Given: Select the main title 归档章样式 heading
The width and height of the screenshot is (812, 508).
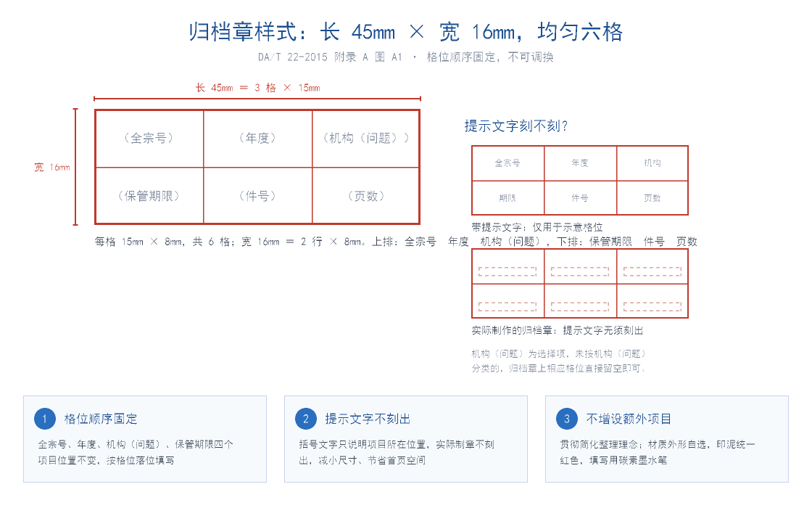Looking at the screenshot, I should click(x=406, y=32).
